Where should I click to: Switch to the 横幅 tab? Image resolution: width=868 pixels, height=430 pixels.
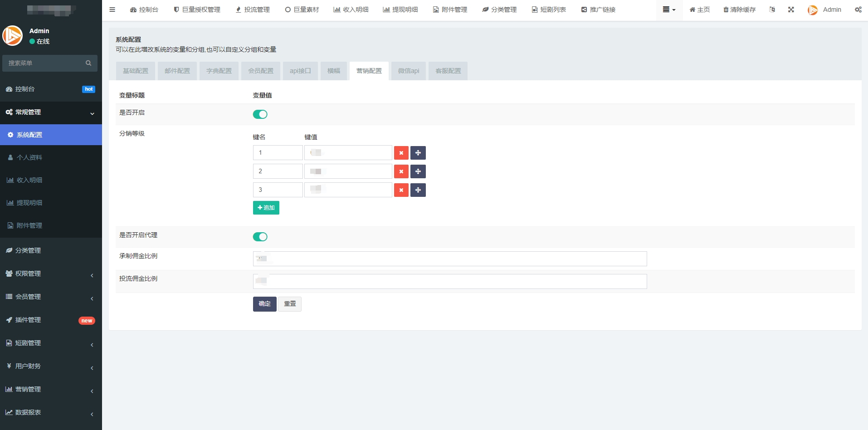(x=334, y=71)
